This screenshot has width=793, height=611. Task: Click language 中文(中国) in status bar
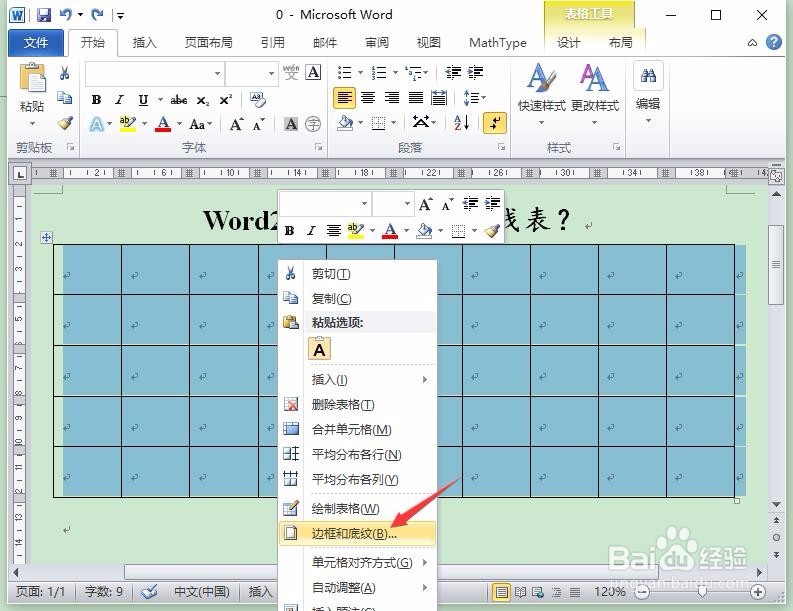(x=201, y=591)
